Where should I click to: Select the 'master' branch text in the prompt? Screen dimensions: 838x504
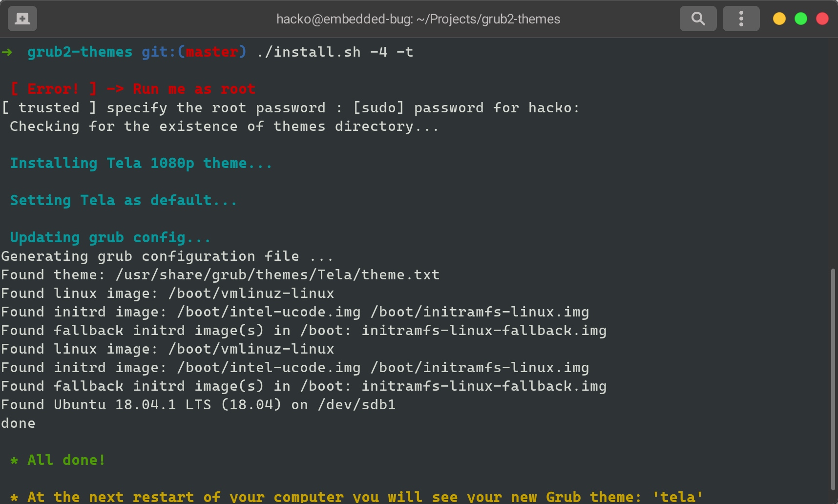pos(212,51)
